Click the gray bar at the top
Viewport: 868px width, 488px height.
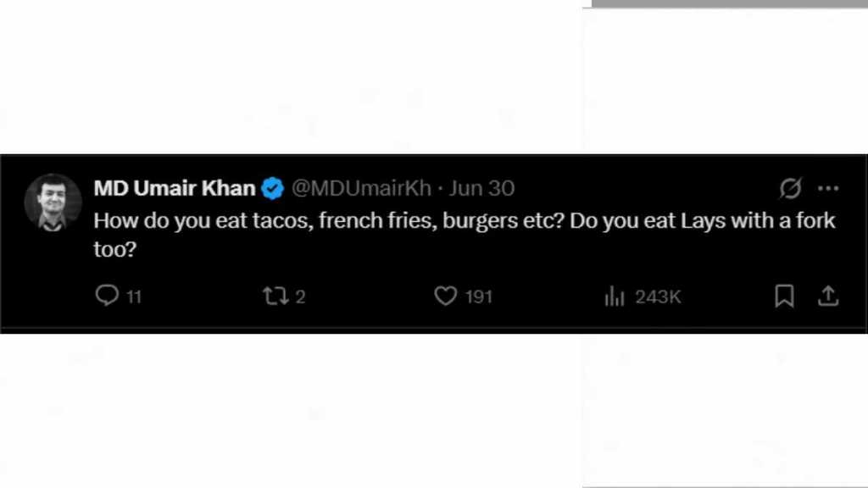click(x=729, y=3)
